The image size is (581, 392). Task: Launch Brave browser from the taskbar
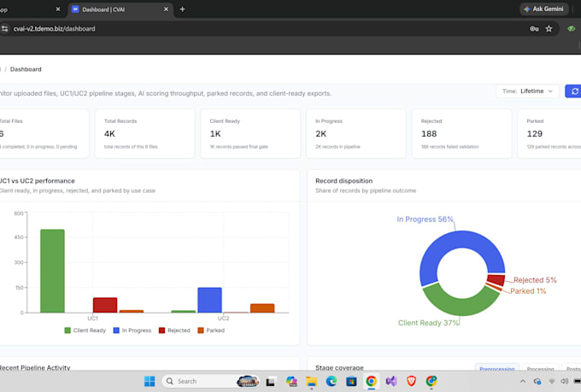[x=411, y=381]
